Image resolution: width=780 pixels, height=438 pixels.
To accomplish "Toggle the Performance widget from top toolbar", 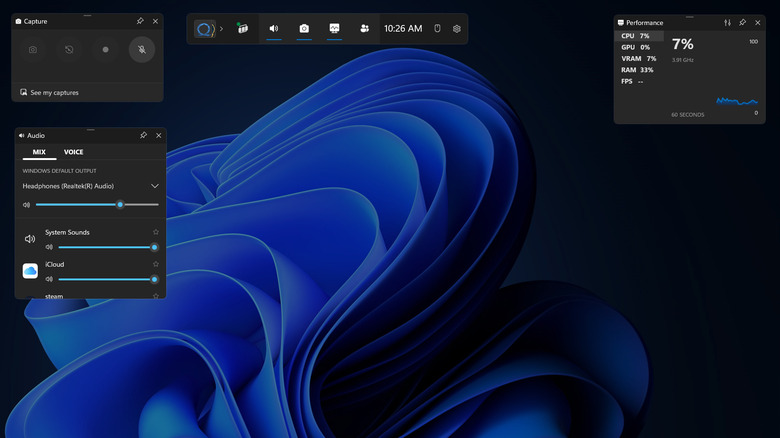I will pos(334,28).
